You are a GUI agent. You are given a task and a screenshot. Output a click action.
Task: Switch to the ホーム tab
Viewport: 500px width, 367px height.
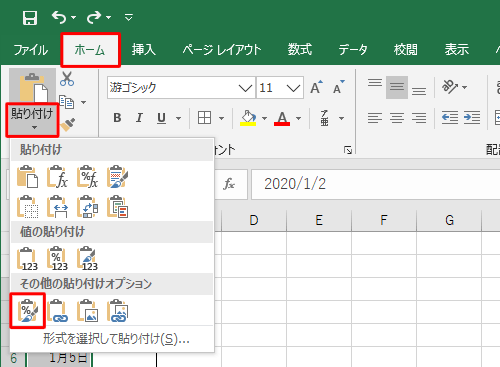(90, 50)
